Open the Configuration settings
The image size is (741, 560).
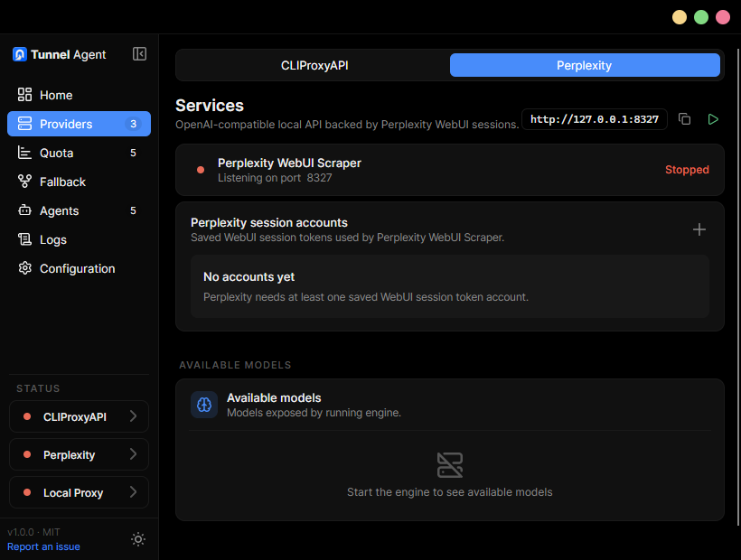79,268
